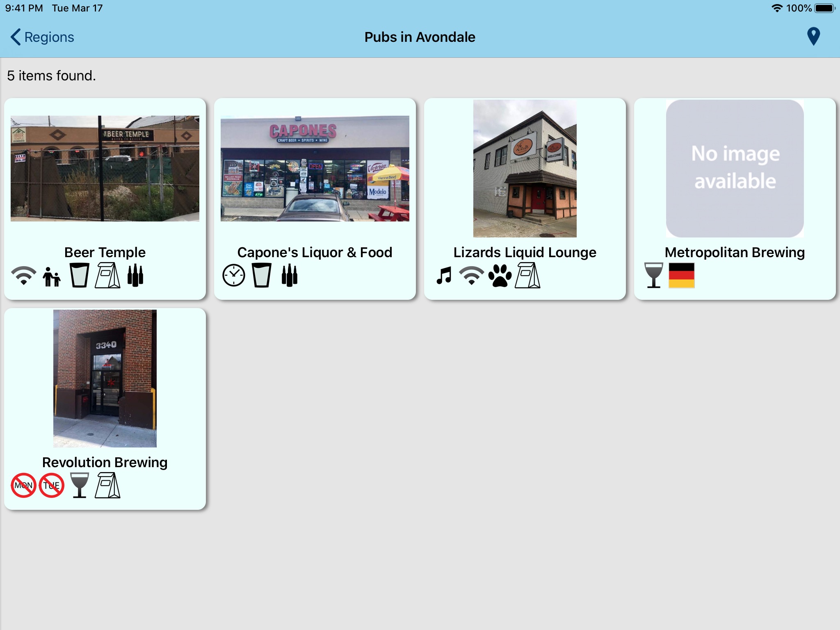This screenshot has width=840, height=630.
Task: Tap the Beer Temple takeaway bag icon
Action: click(107, 275)
